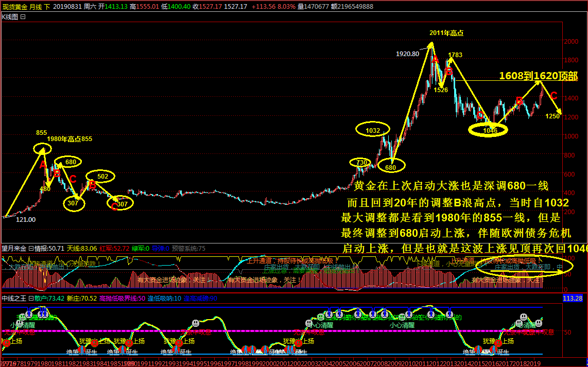
Task: Click the red letter C near 1250
Action: (x=554, y=95)
